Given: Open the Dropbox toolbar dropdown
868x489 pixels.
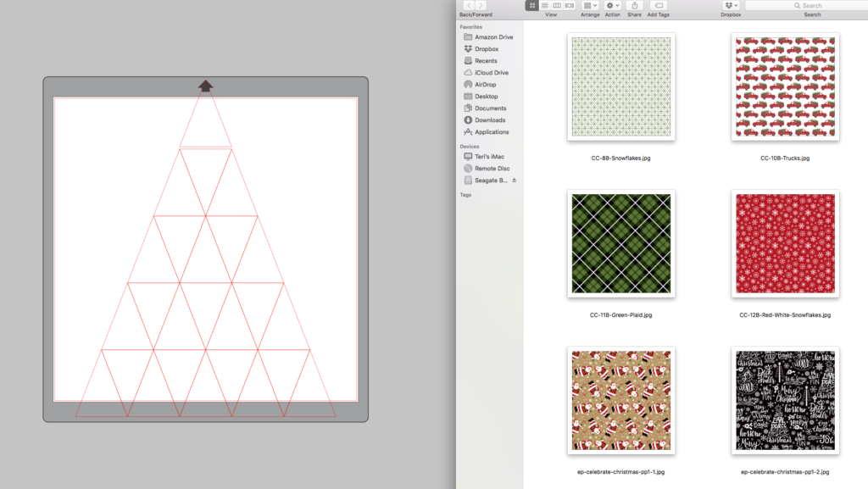Looking at the screenshot, I should (x=731, y=5).
